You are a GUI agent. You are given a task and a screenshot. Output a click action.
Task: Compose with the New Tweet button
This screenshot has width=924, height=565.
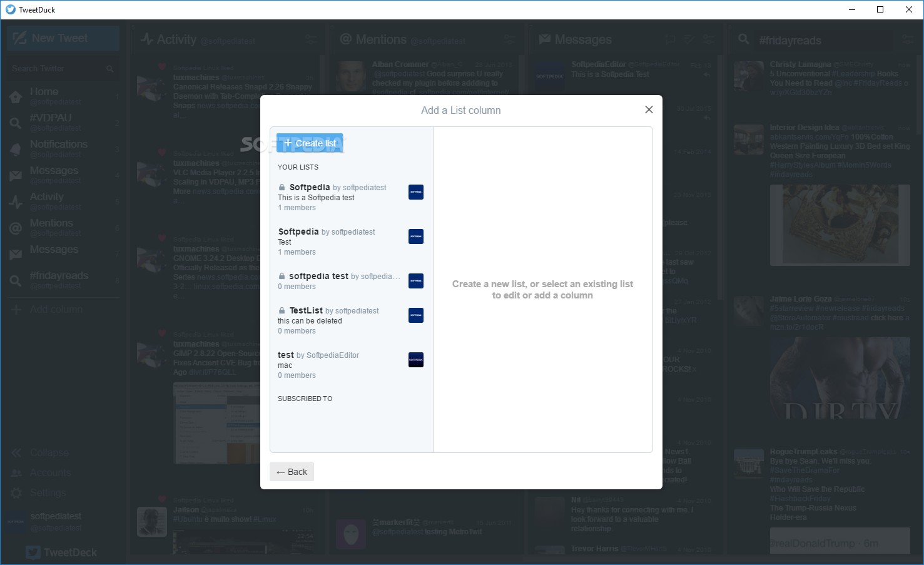(63, 38)
